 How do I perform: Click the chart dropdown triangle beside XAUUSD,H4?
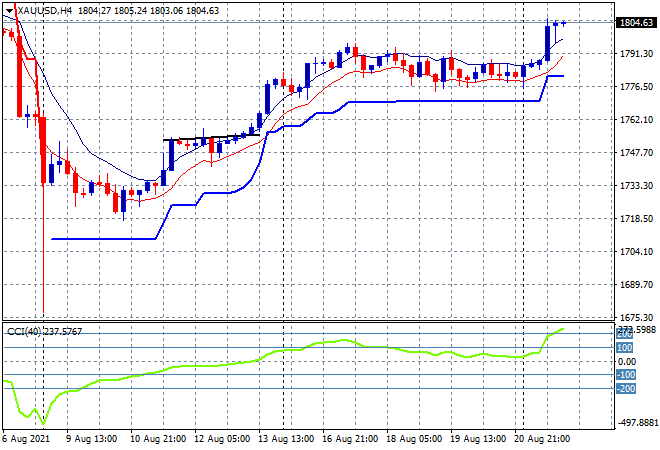point(9,11)
